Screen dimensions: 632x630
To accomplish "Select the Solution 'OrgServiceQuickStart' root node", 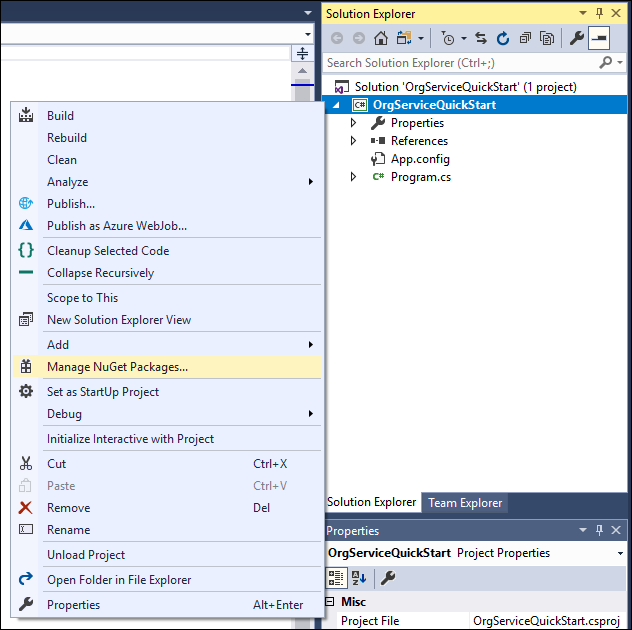I will click(x=466, y=87).
